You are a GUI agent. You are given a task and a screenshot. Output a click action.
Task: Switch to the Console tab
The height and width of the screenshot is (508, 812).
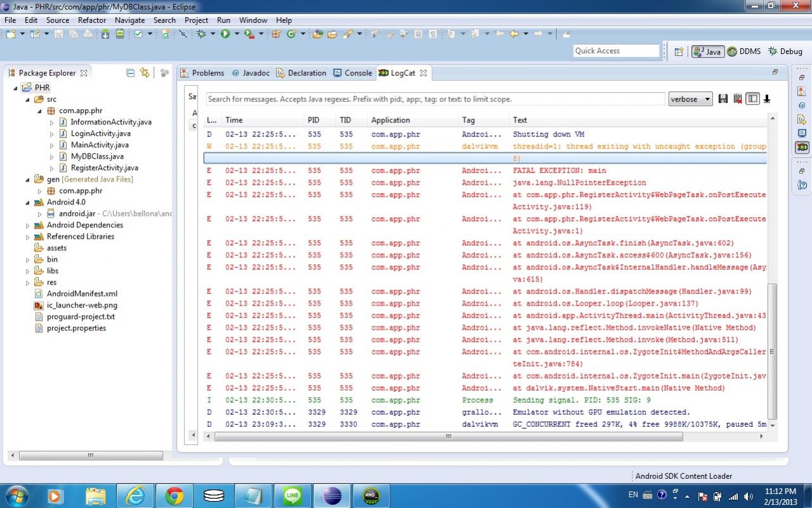click(x=353, y=73)
